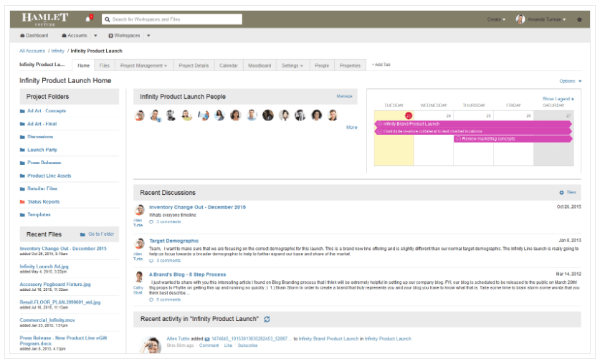Click the settings gear icon in header
600x364 pixels.
(579, 19)
